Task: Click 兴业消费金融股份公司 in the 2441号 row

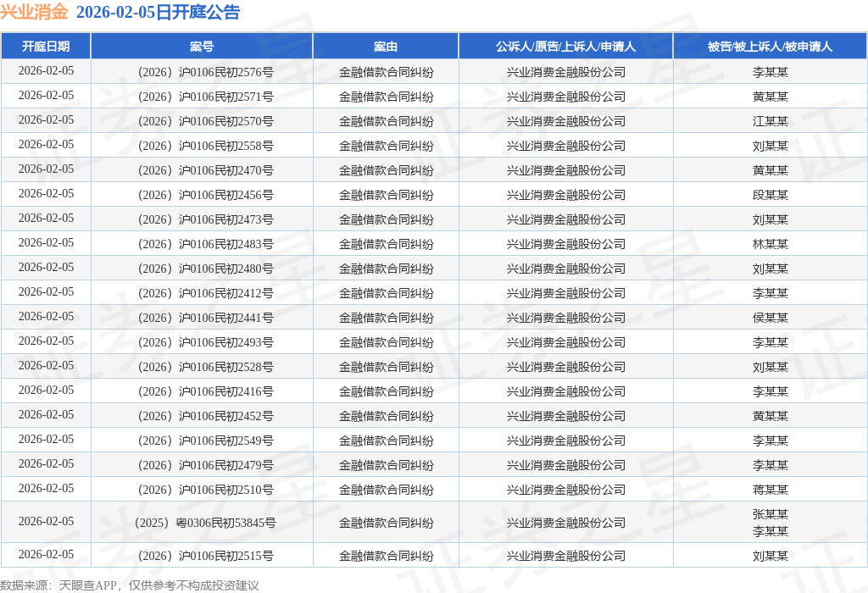Action: coord(565,318)
